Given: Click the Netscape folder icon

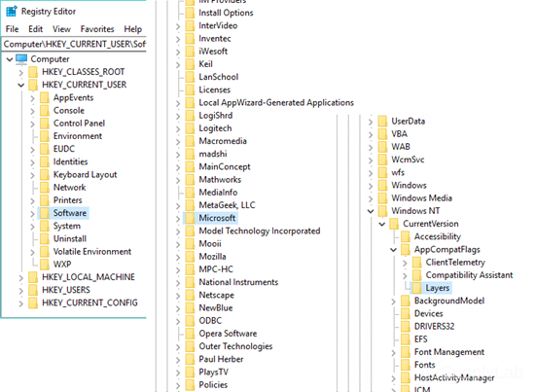Looking at the screenshot, I should point(190,295).
